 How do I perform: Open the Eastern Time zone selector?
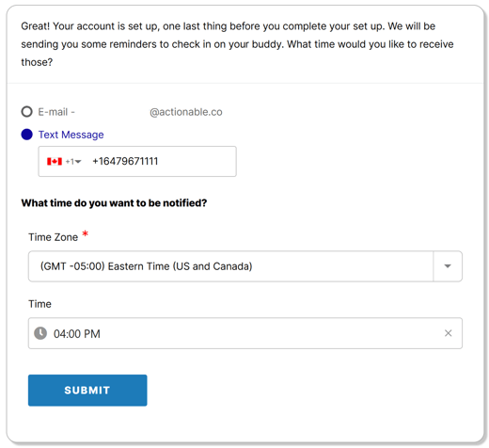[x=245, y=266]
